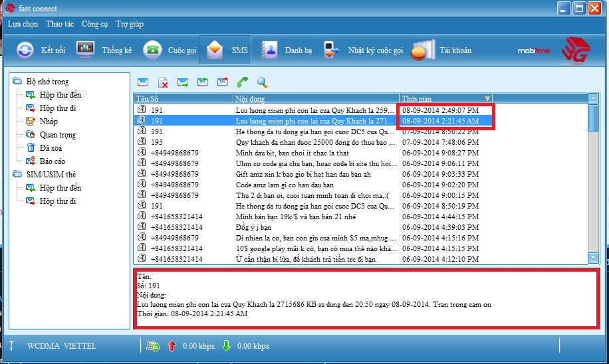Click the delete message icon with red X
The image size is (609, 364).
click(x=163, y=82)
